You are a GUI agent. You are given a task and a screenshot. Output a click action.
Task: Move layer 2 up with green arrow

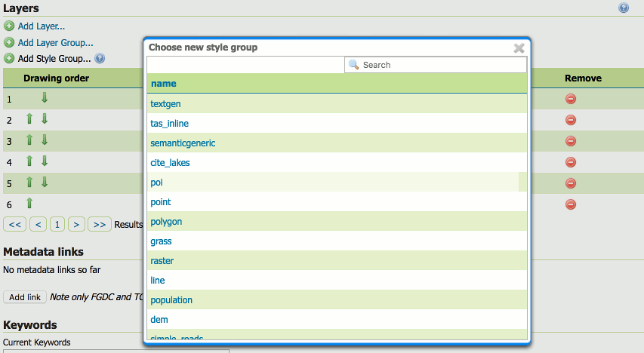tap(29, 119)
